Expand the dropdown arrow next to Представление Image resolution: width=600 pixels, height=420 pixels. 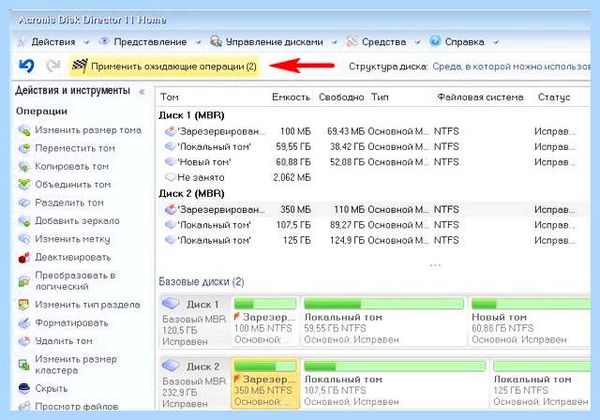pyautogui.click(x=198, y=42)
